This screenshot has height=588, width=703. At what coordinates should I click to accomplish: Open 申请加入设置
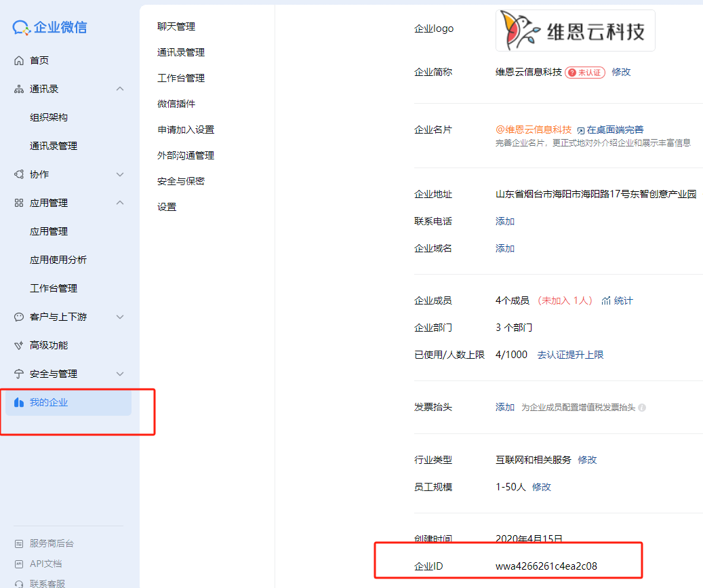tap(186, 130)
